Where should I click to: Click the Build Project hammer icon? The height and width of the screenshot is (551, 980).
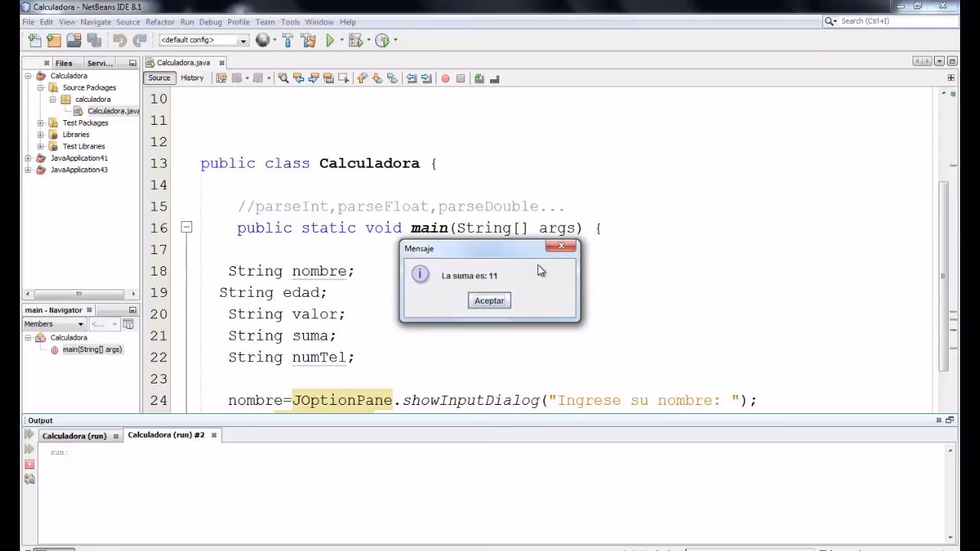point(288,41)
